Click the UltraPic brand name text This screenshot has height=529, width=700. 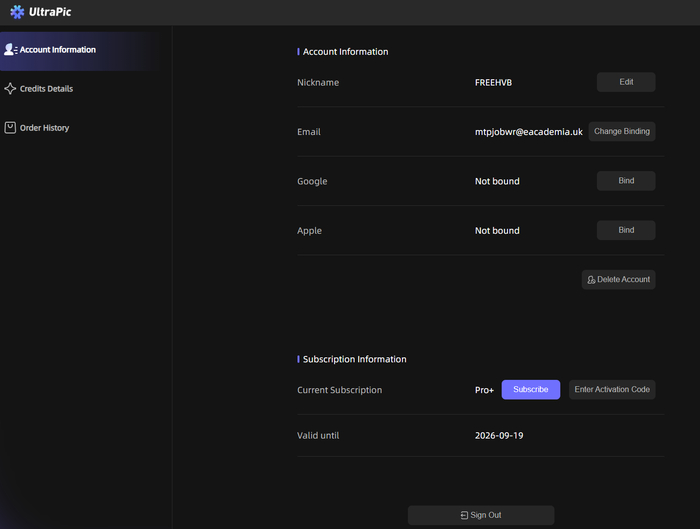tap(50, 12)
